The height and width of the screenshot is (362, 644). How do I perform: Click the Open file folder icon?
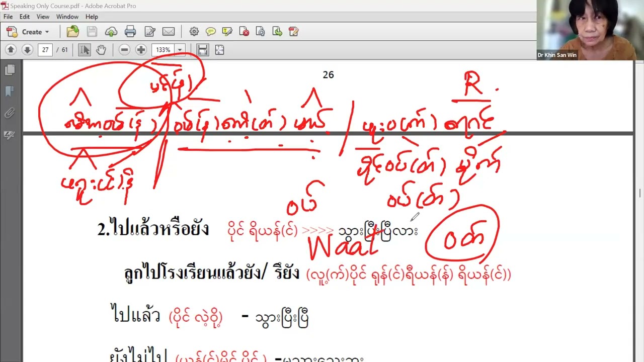click(73, 32)
